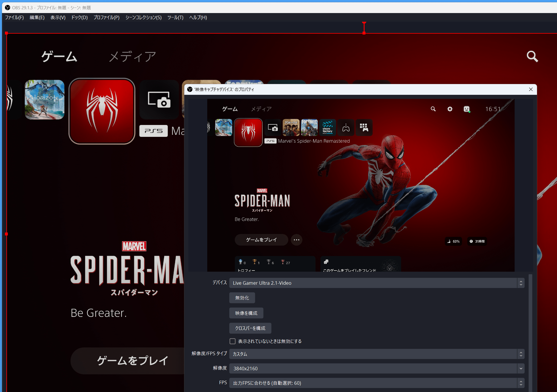The width and height of the screenshot is (557, 392).
Task: Open the デバイス dropdown Live Gamer Ultra
Action: click(377, 283)
